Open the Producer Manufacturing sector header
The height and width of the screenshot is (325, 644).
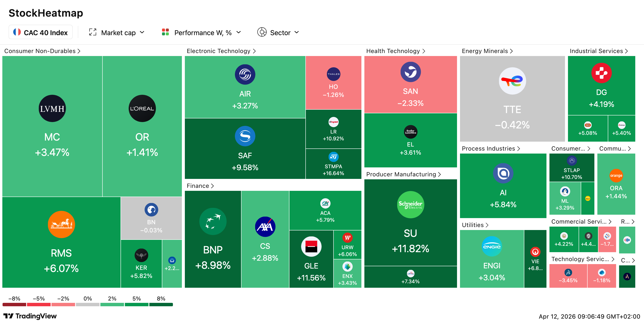point(403,174)
